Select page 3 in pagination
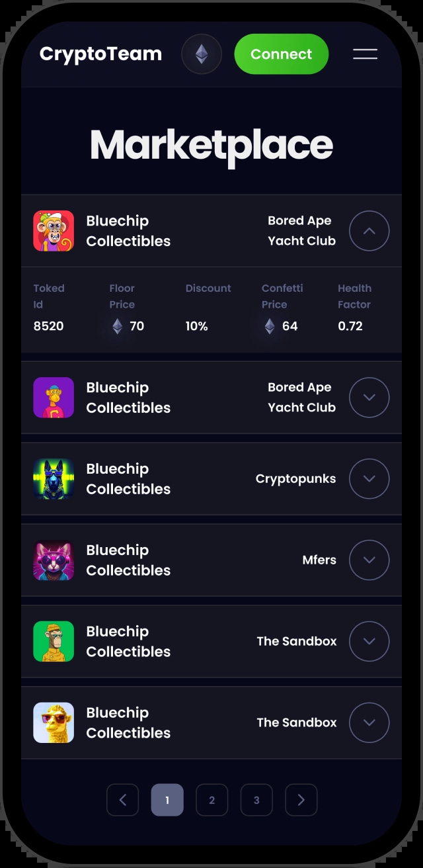Image resolution: width=423 pixels, height=868 pixels. (x=256, y=800)
